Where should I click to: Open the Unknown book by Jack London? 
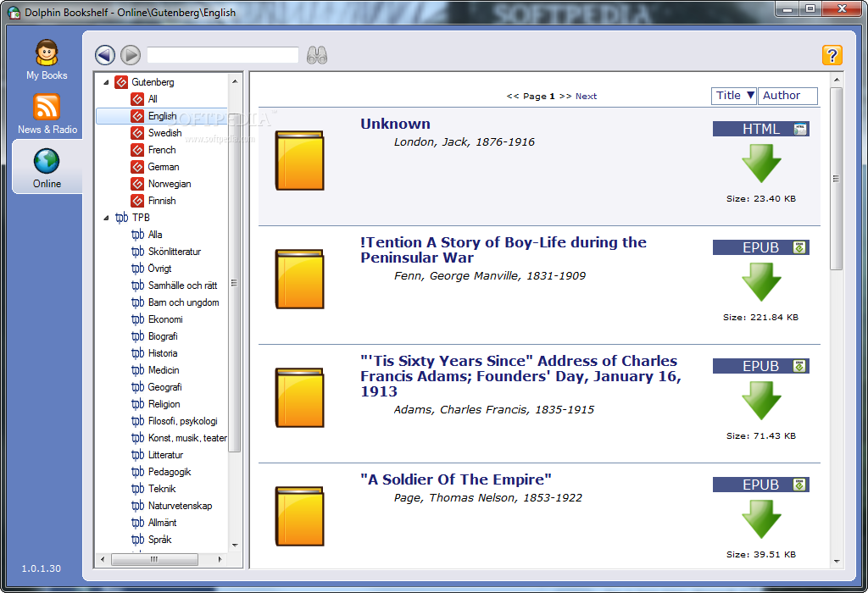click(395, 124)
